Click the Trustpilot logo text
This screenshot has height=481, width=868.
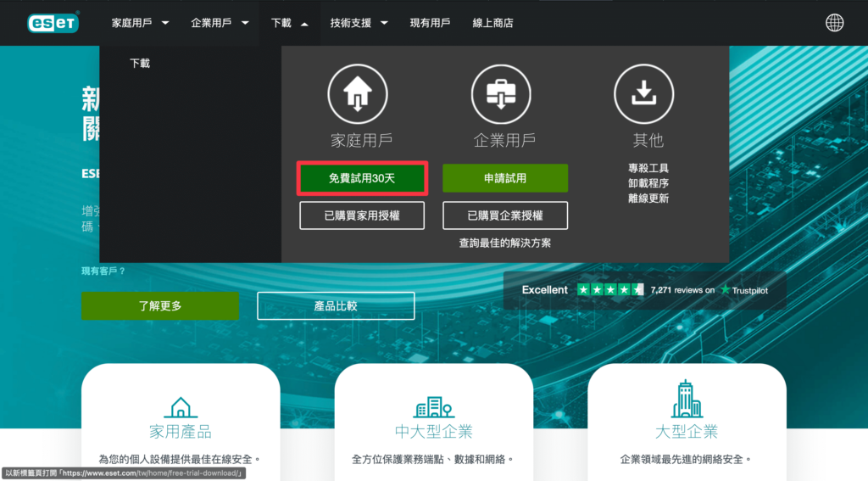coord(744,290)
